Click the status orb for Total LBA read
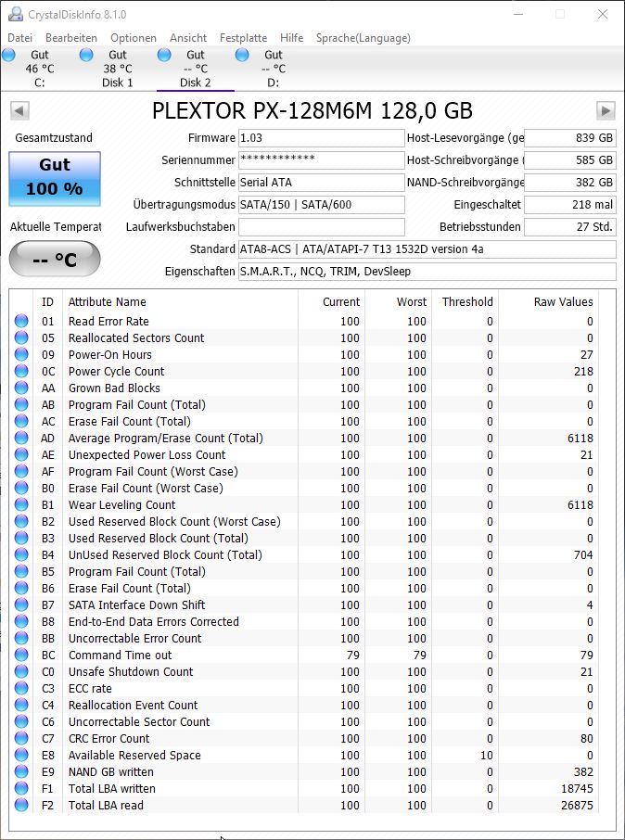This screenshot has width=625, height=840. 21,805
